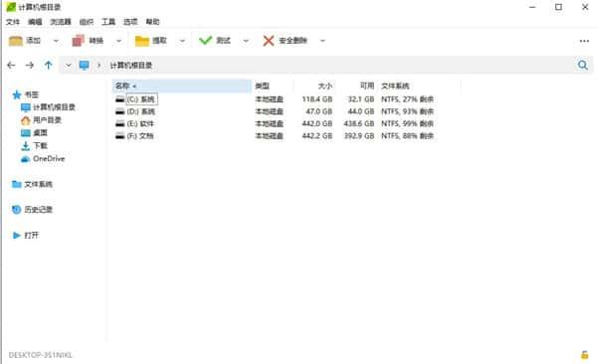Click size value 47.0 GB
This screenshot has height=364, width=597.
point(319,111)
